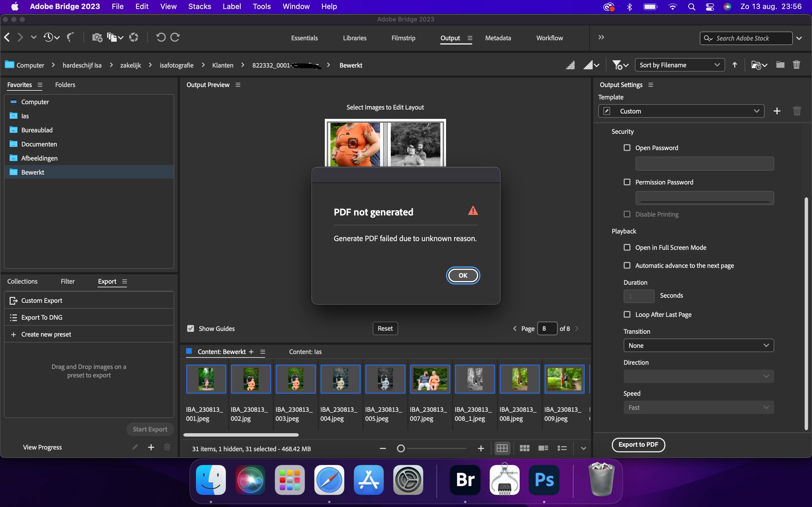The width and height of the screenshot is (812, 507).
Task: Rotate 90 degrees counterclockwise icon
Action: pyautogui.click(x=161, y=37)
